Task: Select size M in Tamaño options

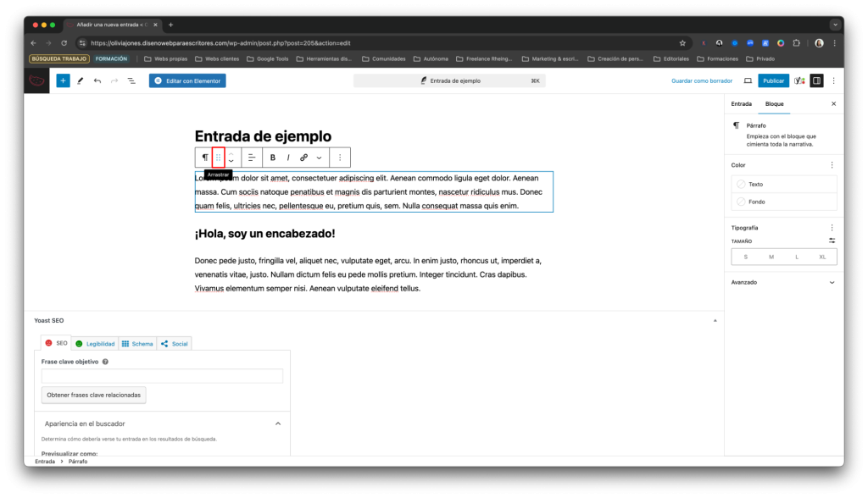Action: point(771,257)
